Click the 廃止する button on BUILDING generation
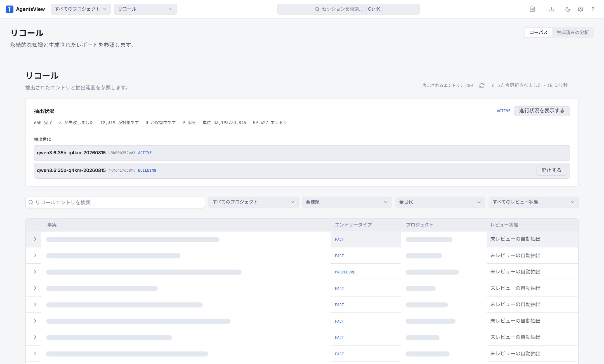 point(551,170)
